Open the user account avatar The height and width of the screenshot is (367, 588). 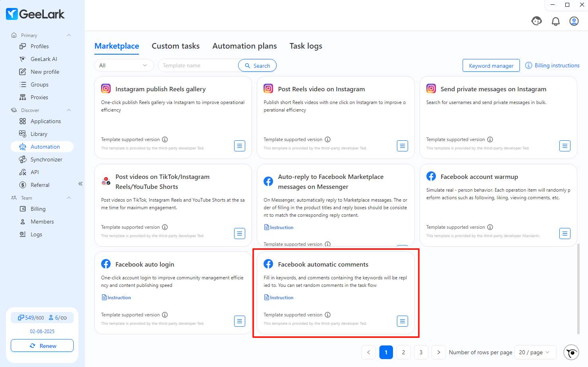[x=574, y=21]
